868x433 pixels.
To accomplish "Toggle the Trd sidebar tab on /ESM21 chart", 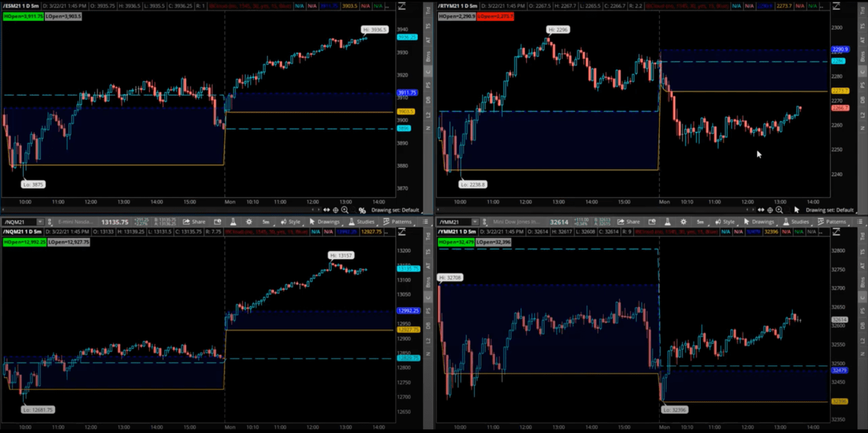I will [x=428, y=10].
